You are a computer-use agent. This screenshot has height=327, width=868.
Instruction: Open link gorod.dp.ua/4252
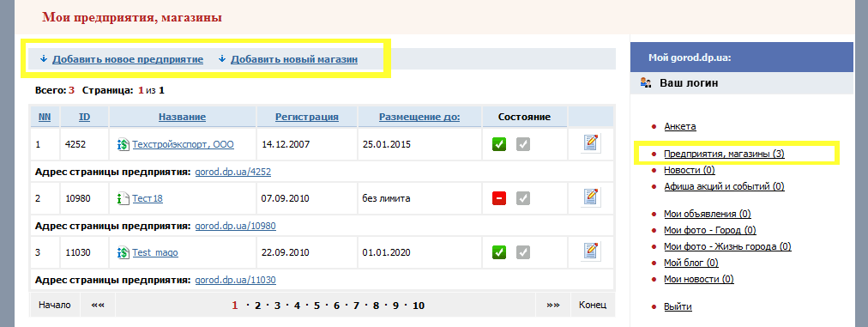(233, 172)
